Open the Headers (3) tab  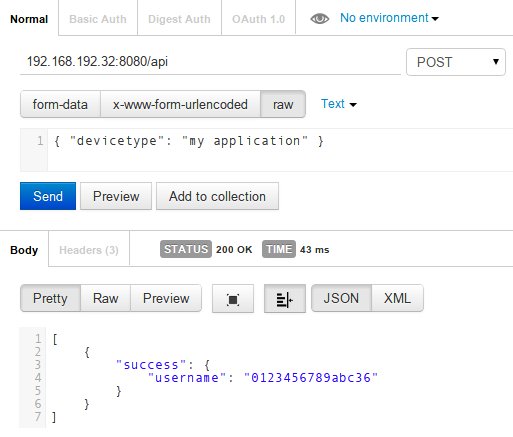coord(89,250)
